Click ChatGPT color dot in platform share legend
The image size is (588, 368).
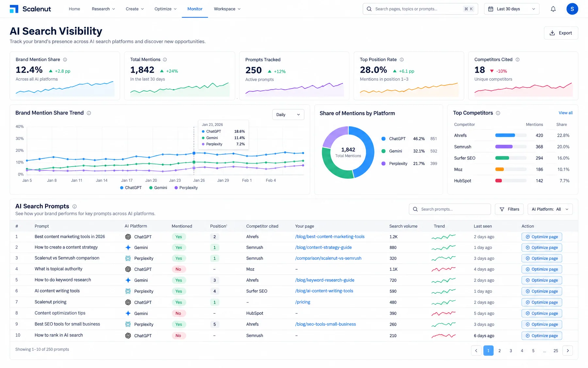(x=384, y=139)
